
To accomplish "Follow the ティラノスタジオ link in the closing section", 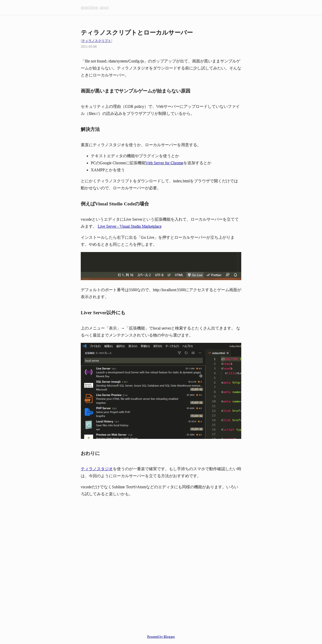I will click(x=97, y=469).
